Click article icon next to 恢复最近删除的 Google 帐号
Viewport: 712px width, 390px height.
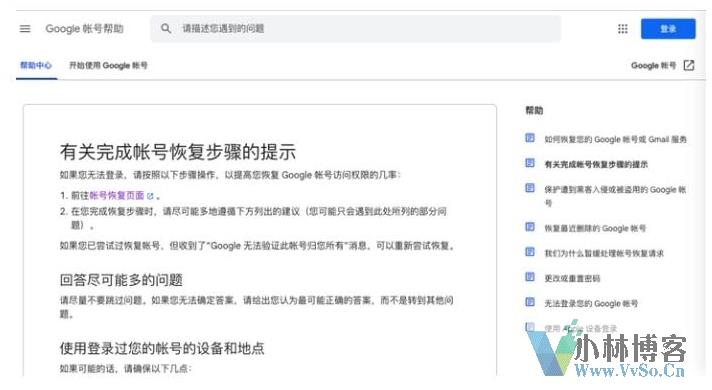(529, 227)
